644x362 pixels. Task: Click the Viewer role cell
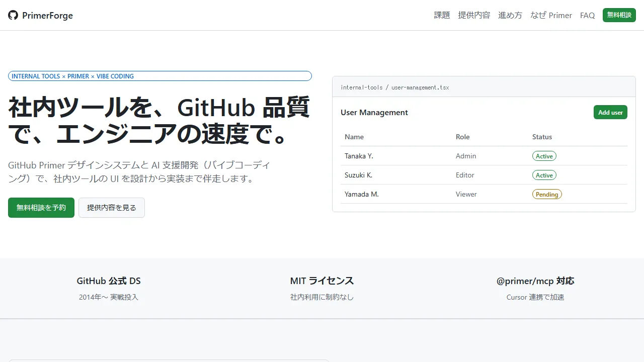pos(466,194)
